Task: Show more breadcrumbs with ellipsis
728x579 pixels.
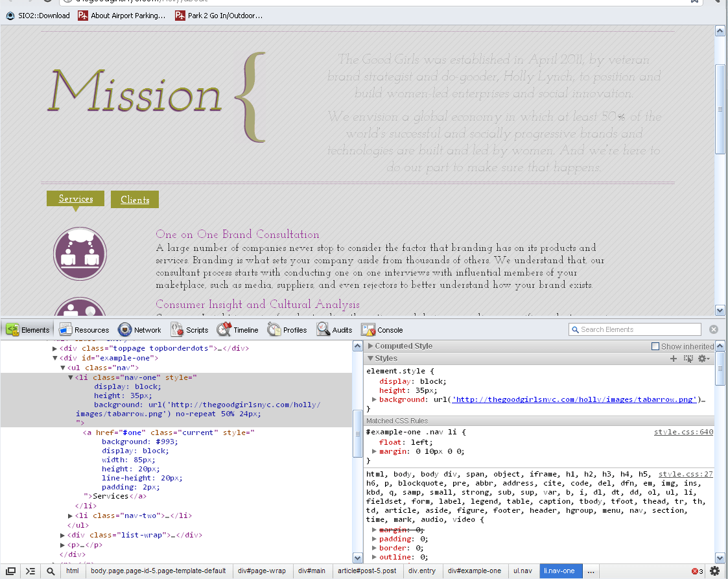Action: (x=591, y=571)
